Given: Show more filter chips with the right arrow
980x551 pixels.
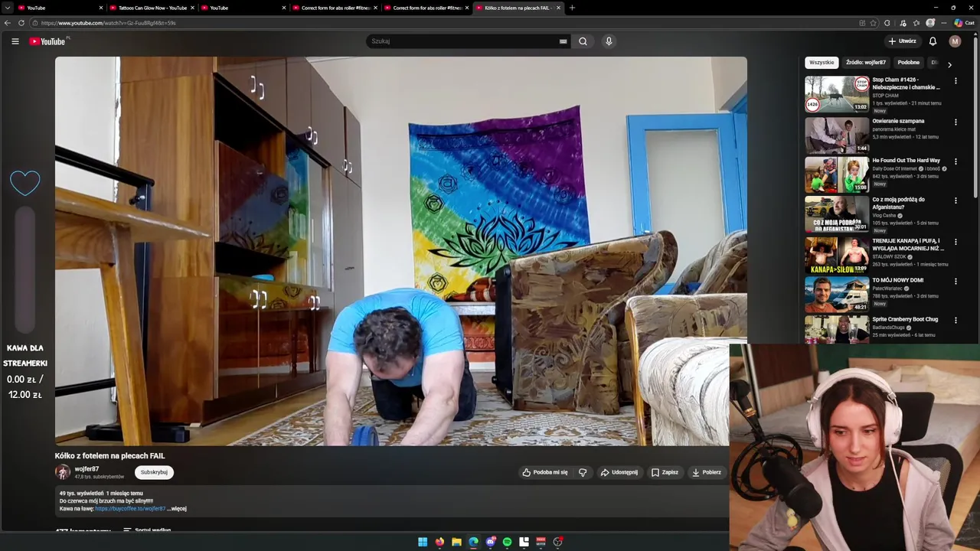Looking at the screenshot, I should point(949,64).
